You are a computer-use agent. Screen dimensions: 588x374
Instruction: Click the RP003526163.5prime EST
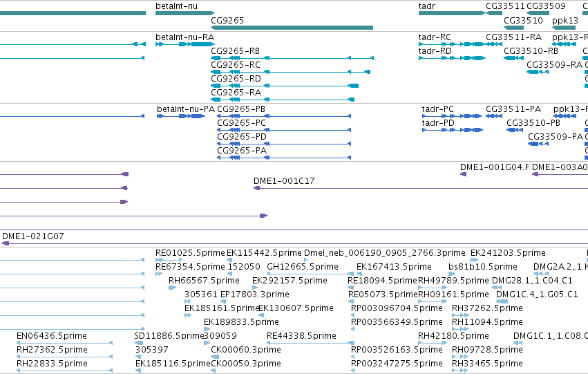point(353,357)
